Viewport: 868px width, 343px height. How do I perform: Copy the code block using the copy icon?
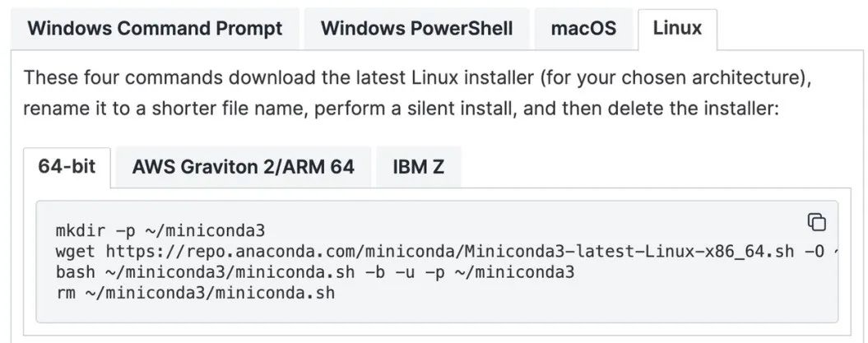pyautogui.click(x=816, y=222)
